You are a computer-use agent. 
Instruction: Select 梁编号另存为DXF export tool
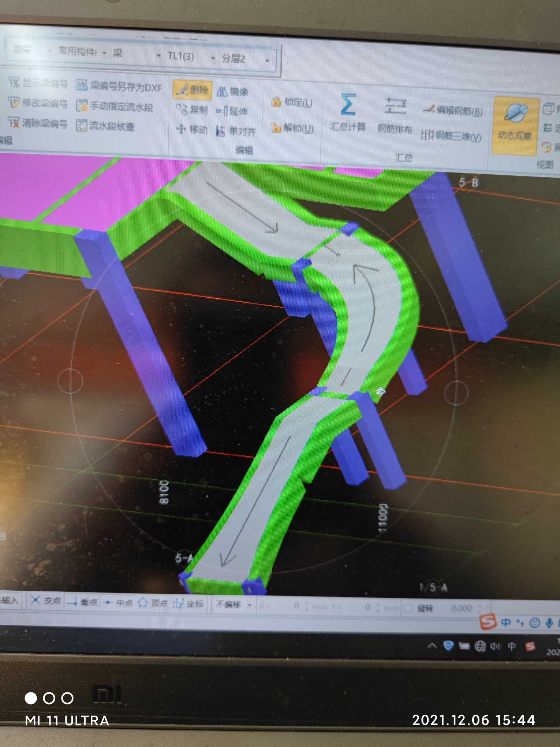pyautogui.click(x=119, y=86)
